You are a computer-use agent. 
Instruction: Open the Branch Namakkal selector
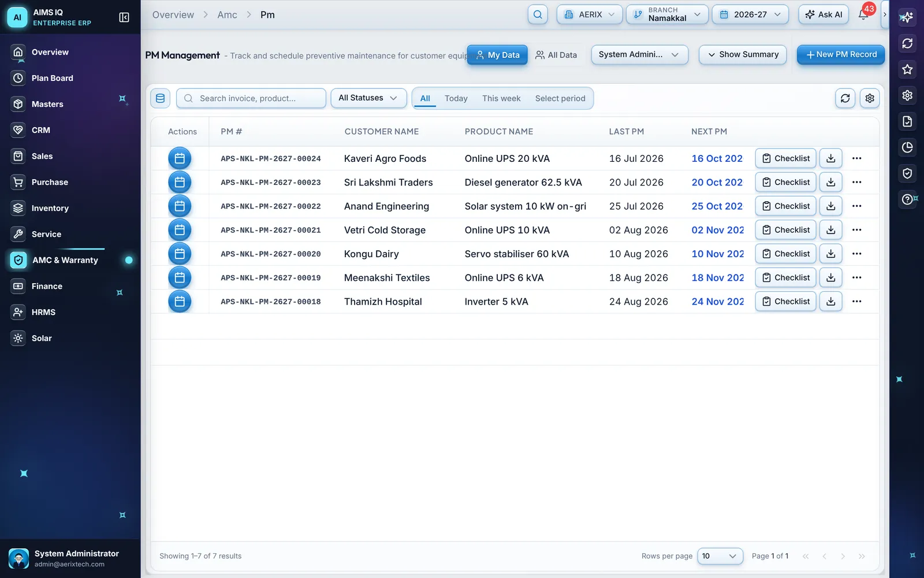point(668,14)
